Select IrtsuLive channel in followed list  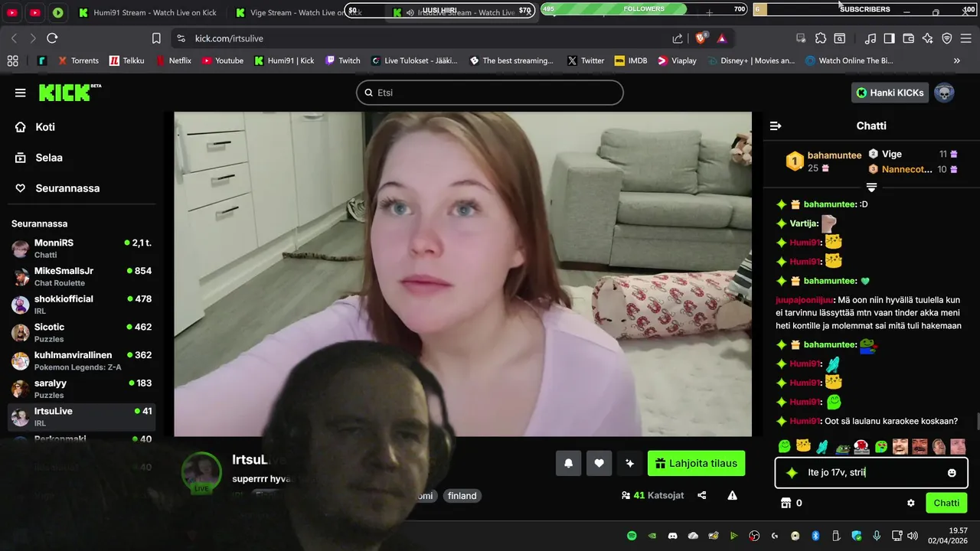click(x=81, y=416)
